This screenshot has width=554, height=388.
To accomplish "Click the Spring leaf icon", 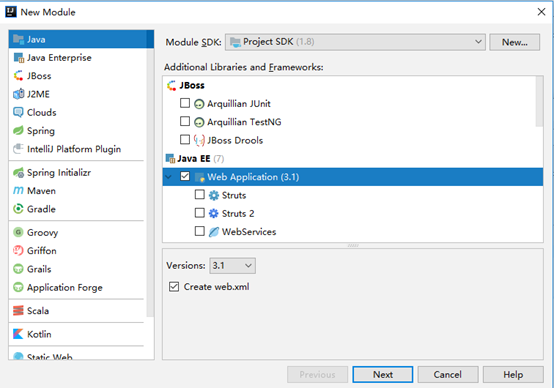I will [18, 130].
